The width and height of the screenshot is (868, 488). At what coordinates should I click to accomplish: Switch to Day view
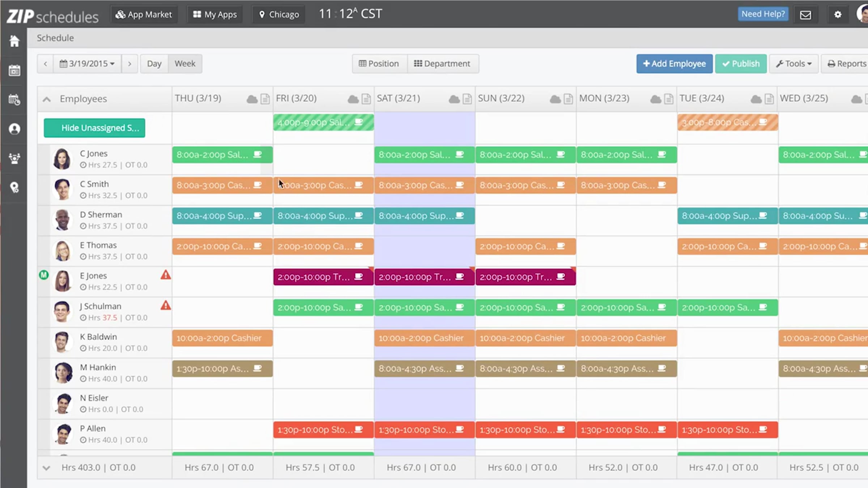click(x=154, y=64)
